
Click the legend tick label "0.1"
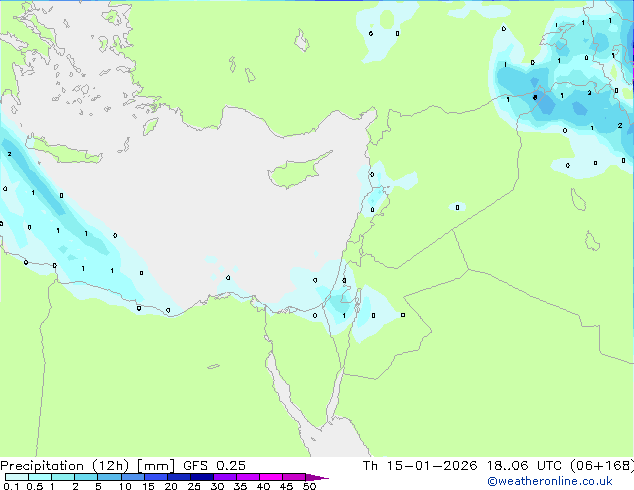coord(11,486)
